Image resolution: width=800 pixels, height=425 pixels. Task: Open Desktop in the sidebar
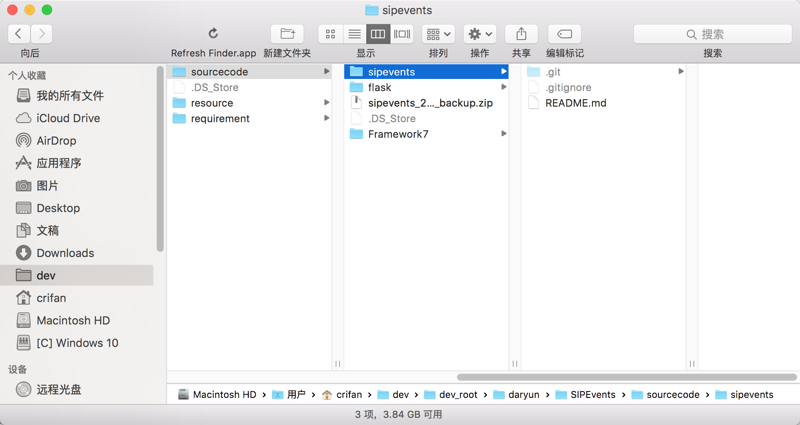(77, 208)
